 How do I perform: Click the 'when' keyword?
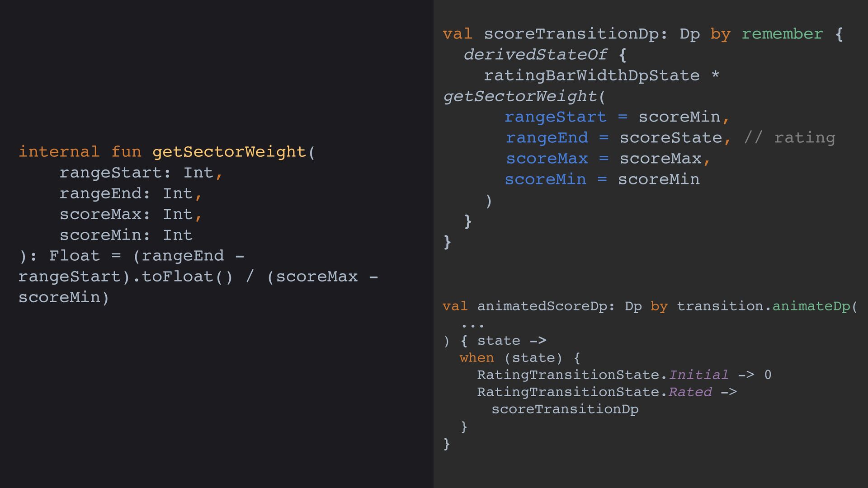tap(476, 358)
